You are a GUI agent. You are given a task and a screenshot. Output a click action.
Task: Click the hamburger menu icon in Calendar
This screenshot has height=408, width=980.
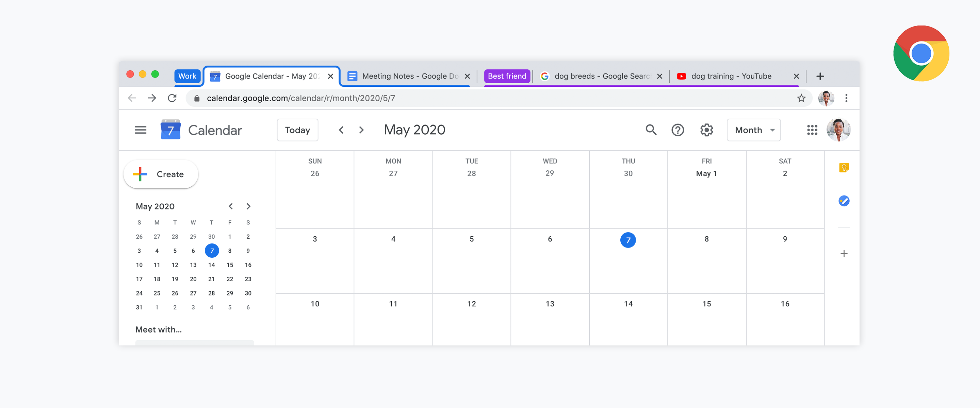tap(140, 130)
